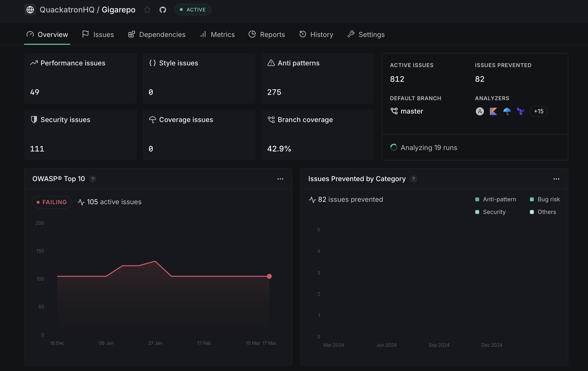
Task: Click the umbrella test coverage analyzer icon
Action: coord(507,111)
